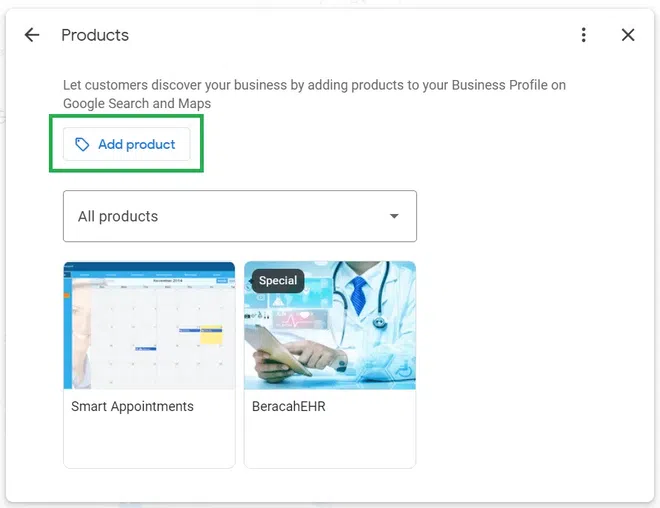Close the Products dialog
Image resolution: width=660 pixels, height=508 pixels.
[628, 35]
